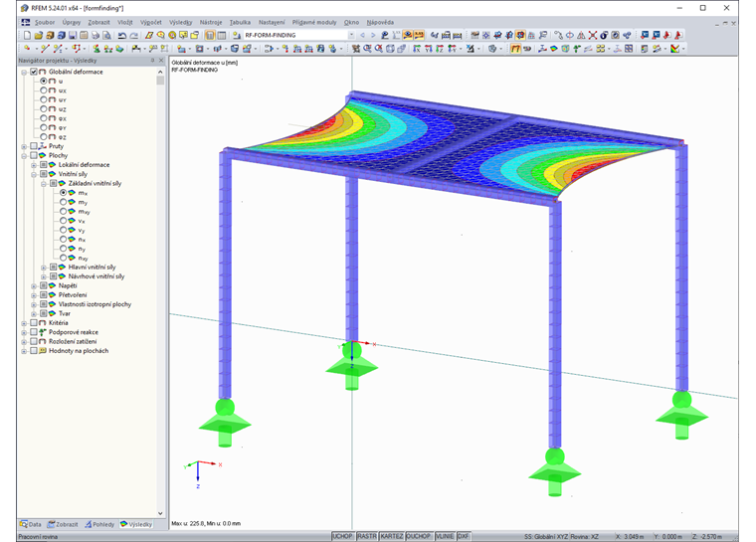Toggle the VLINIE status bar button
The width and height of the screenshot is (756, 542).
coord(445,536)
